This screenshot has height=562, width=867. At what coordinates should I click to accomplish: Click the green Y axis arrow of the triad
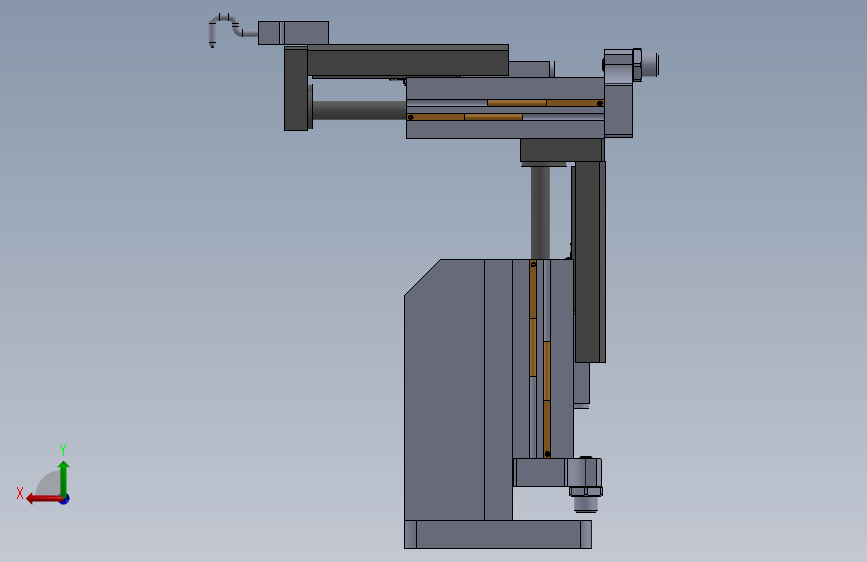point(64,477)
